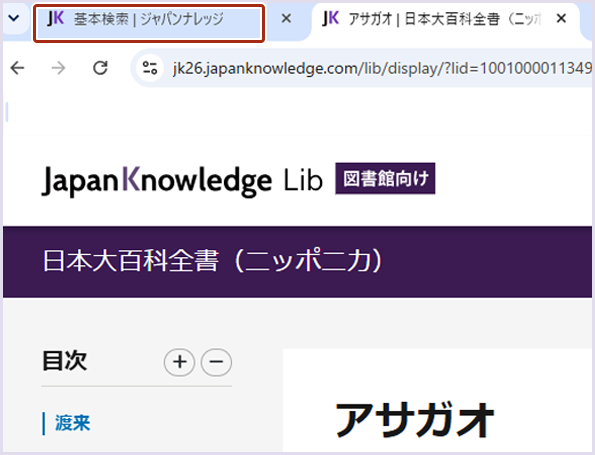Open the site information icon in address bar
This screenshot has height=455, width=595.
(150, 68)
